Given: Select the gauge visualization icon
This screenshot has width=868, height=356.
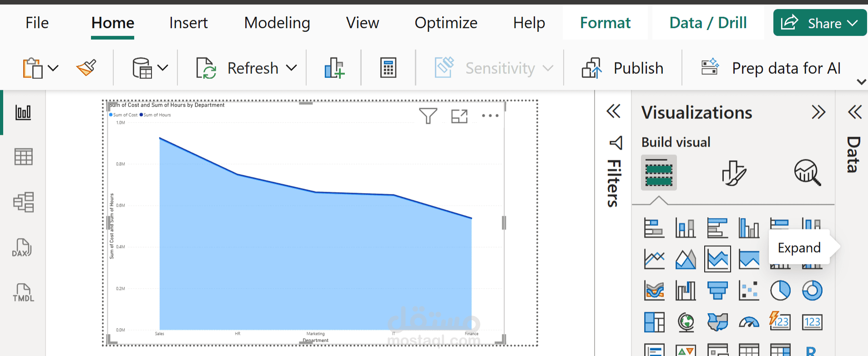Looking at the screenshot, I should 749,322.
